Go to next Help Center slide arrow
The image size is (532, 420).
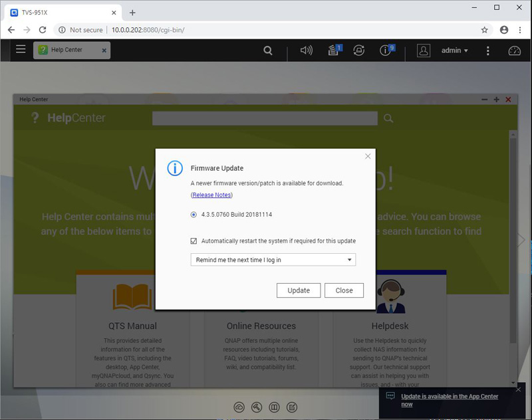pos(521,240)
